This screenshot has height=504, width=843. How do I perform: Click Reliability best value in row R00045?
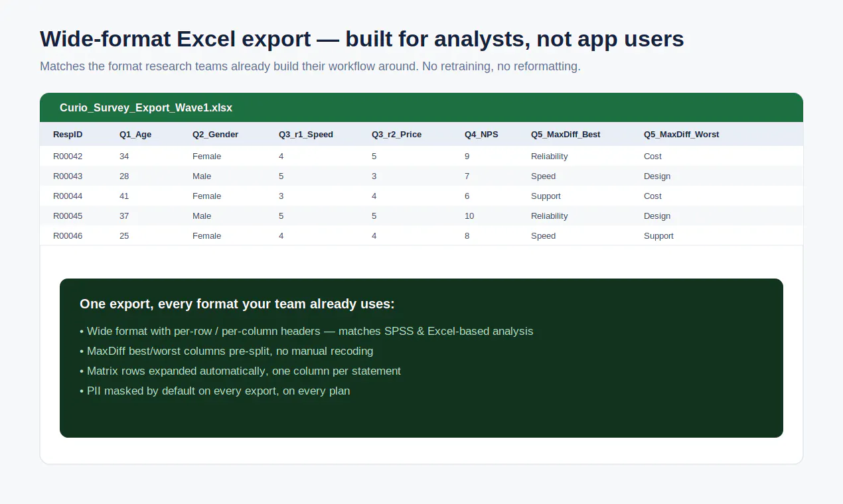pyautogui.click(x=550, y=216)
